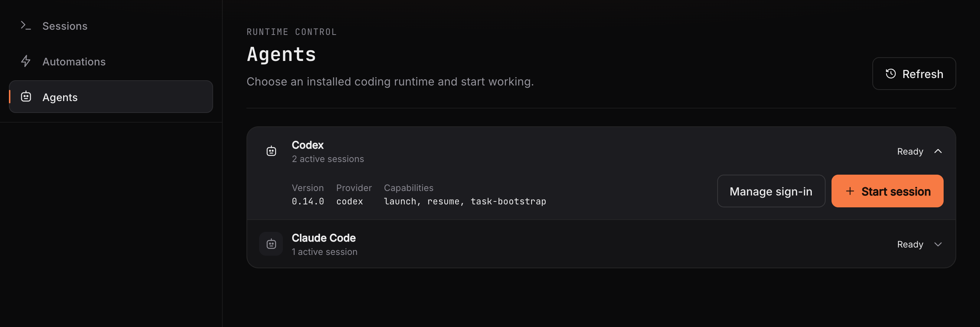Click the Version column label
This screenshot has height=327, width=980.
[x=308, y=188]
